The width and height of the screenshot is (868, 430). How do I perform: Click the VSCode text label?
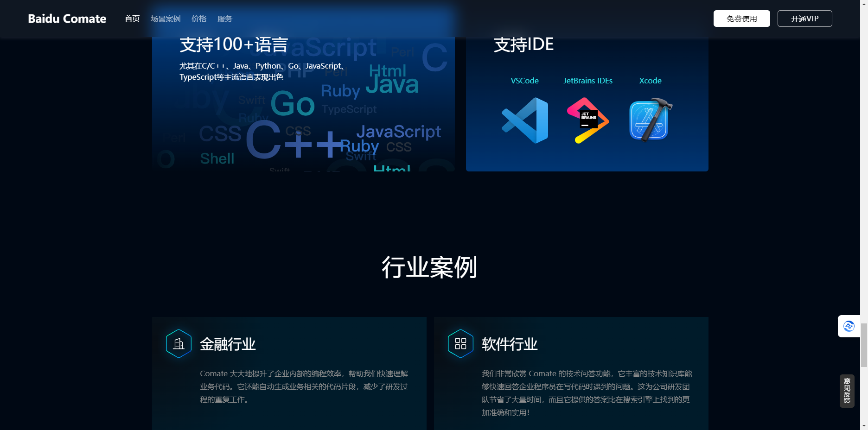point(524,81)
